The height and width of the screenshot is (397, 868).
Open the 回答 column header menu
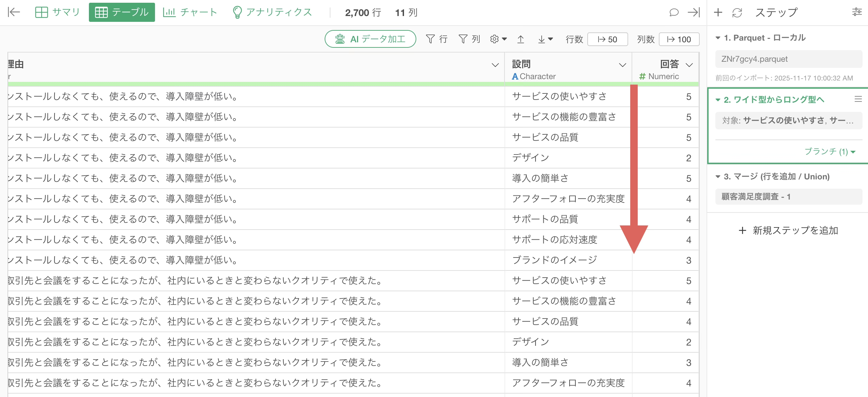(x=689, y=65)
